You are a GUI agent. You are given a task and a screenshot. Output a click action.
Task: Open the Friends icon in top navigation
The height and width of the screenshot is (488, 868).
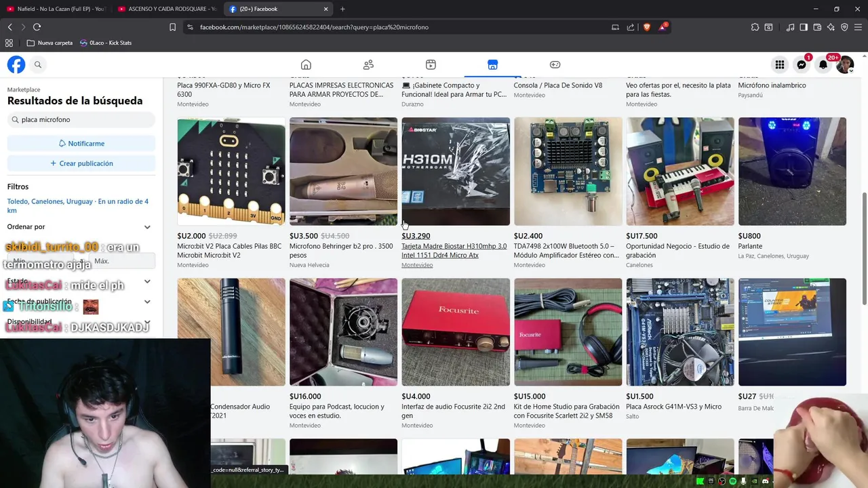coord(368,64)
